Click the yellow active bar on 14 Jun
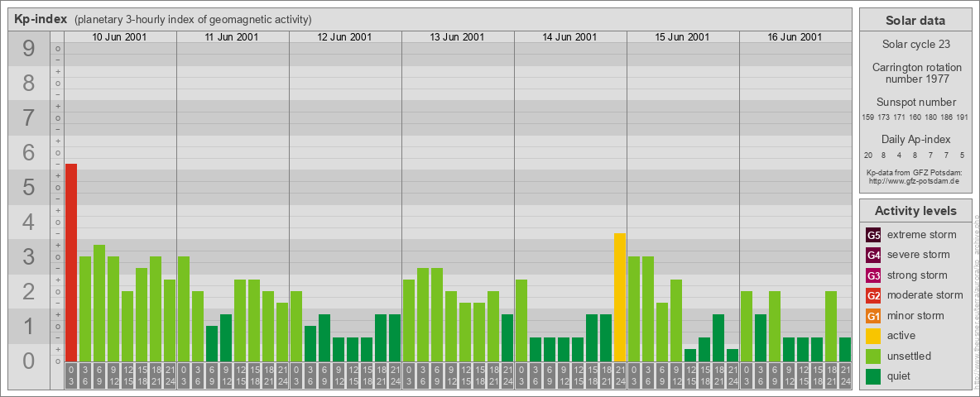980x397 pixels. (620, 297)
